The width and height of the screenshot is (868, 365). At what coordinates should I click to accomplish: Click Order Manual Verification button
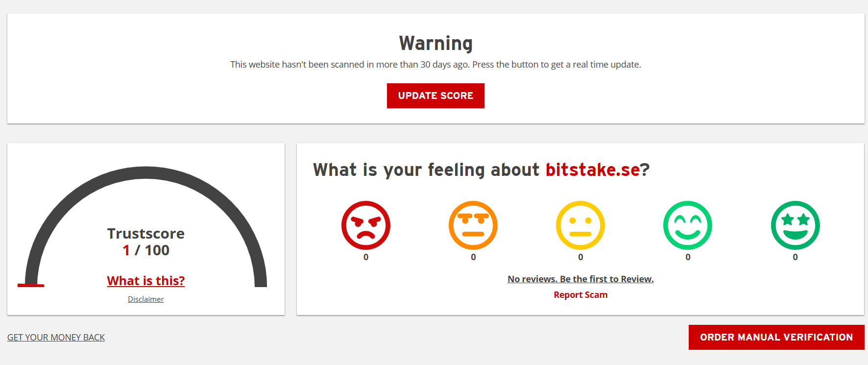[776, 337]
